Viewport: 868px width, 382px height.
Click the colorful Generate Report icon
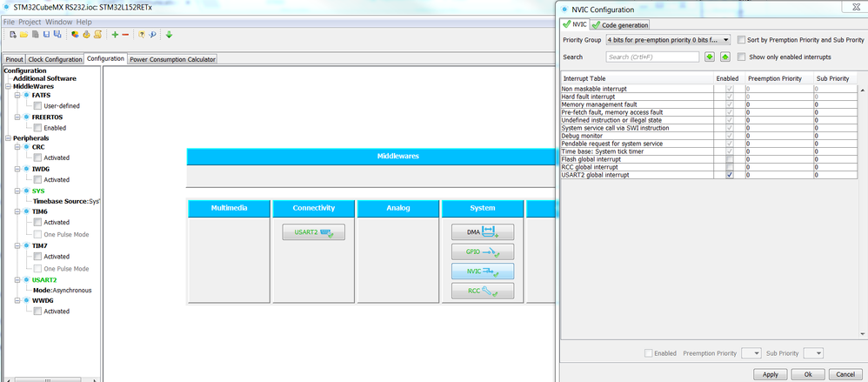click(76, 34)
